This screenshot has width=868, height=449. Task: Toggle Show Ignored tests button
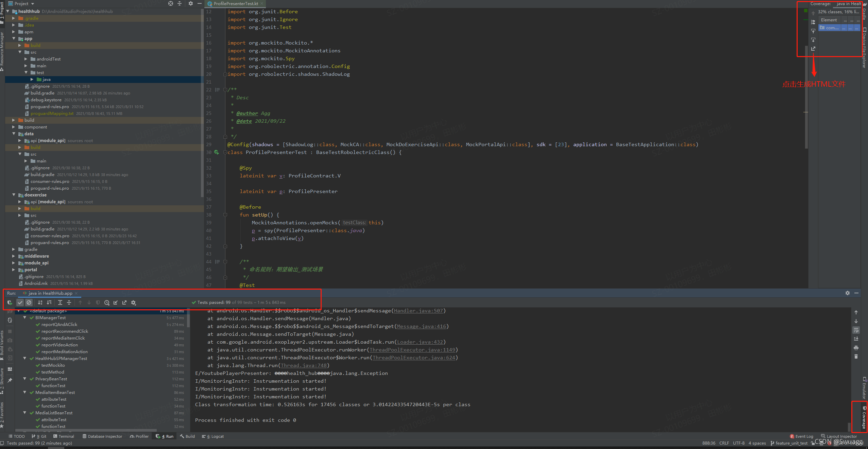pyautogui.click(x=29, y=303)
